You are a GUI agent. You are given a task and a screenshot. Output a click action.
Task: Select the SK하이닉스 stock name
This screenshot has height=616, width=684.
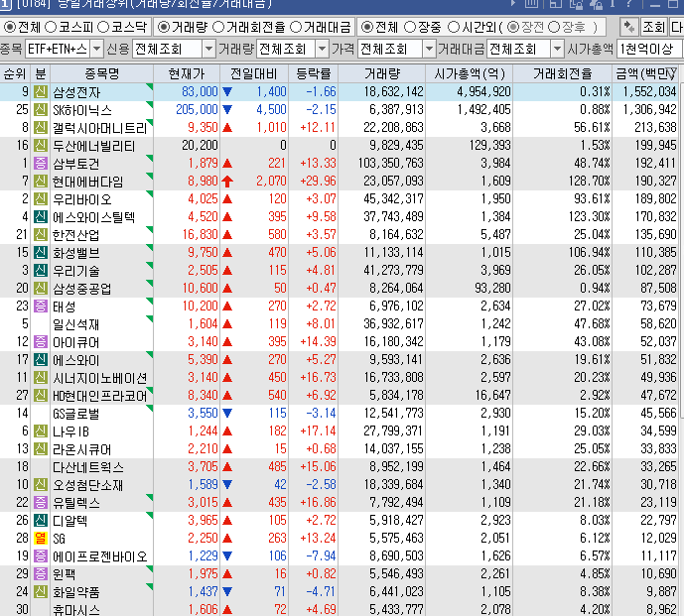pos(82,110)
